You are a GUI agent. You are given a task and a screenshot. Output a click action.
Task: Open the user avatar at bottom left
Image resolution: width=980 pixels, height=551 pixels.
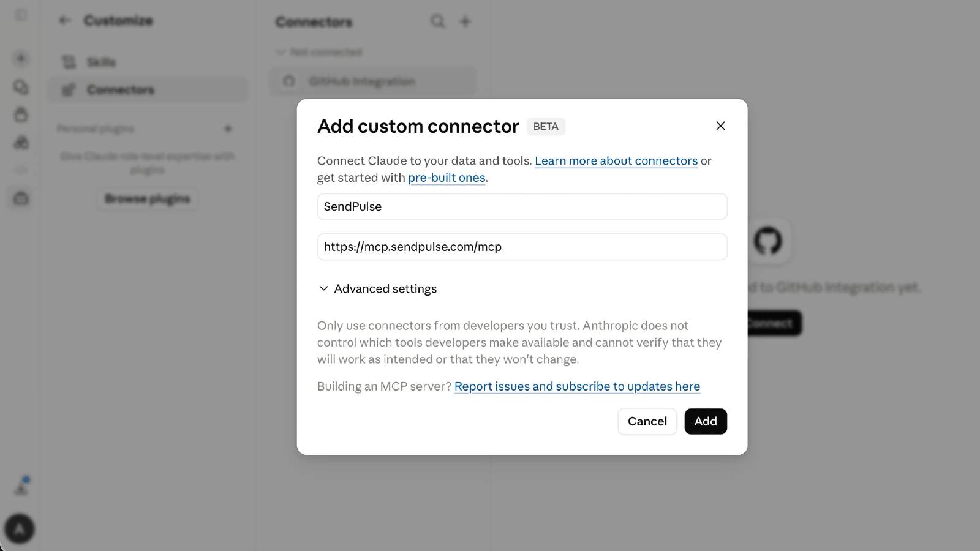[x=20, y=529]
